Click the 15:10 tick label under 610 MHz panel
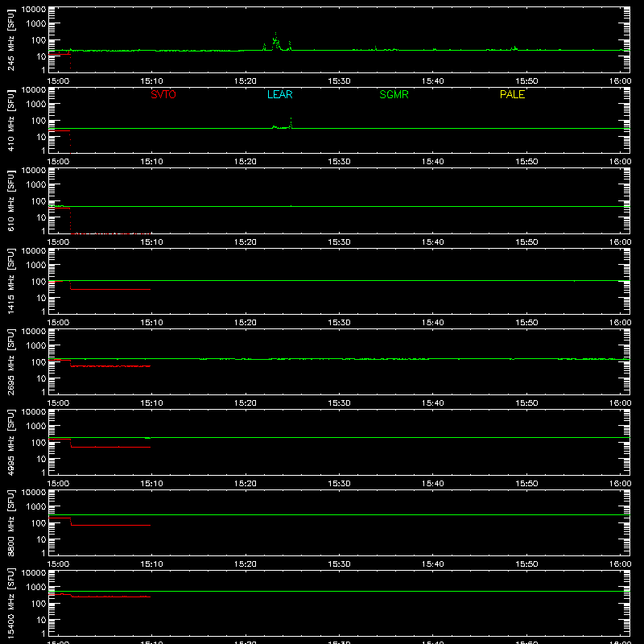This screenshot has width=644, height=644. click(151, 242)
